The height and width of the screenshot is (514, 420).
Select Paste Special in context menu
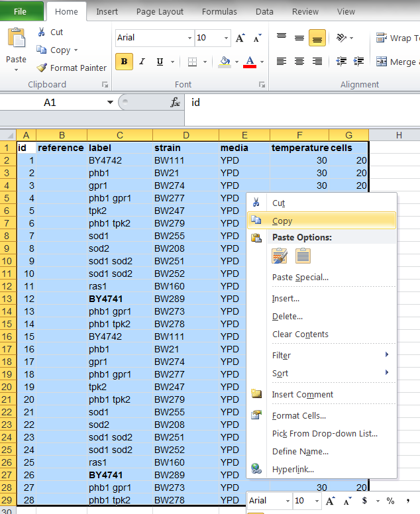(321, 278)
